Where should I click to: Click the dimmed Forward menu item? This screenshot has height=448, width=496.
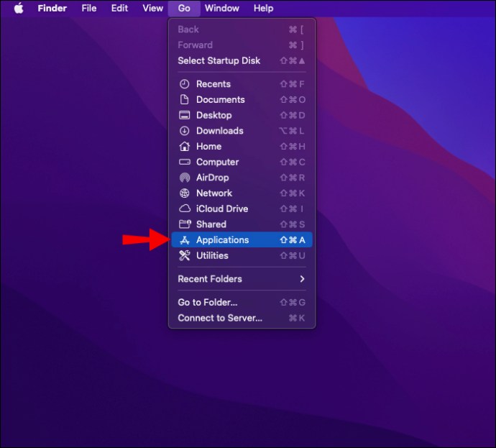pos(242,45)
